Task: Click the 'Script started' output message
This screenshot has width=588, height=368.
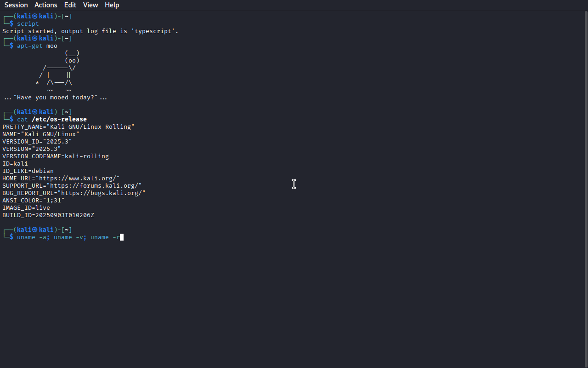Action: pyautogui.click(x=90, y=31)
